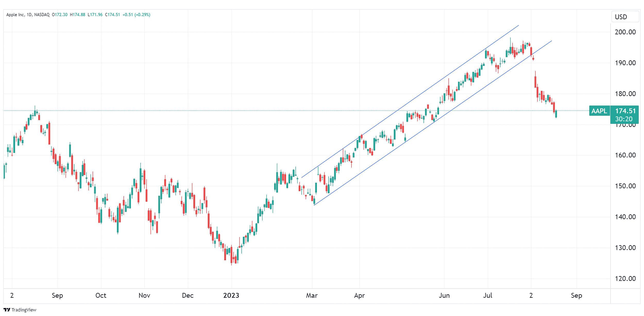Click the 200.00 price axis label
The image size is (644, 316).
(625, 32)
